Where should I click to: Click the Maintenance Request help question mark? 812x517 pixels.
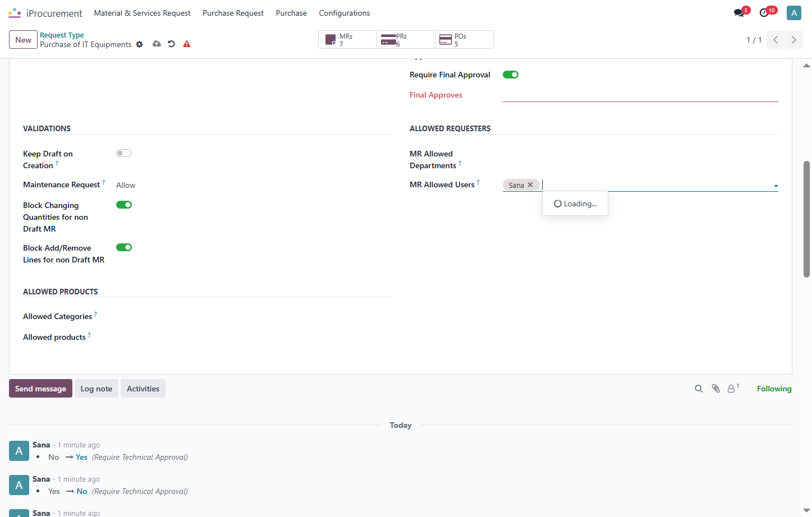point(103,182)
